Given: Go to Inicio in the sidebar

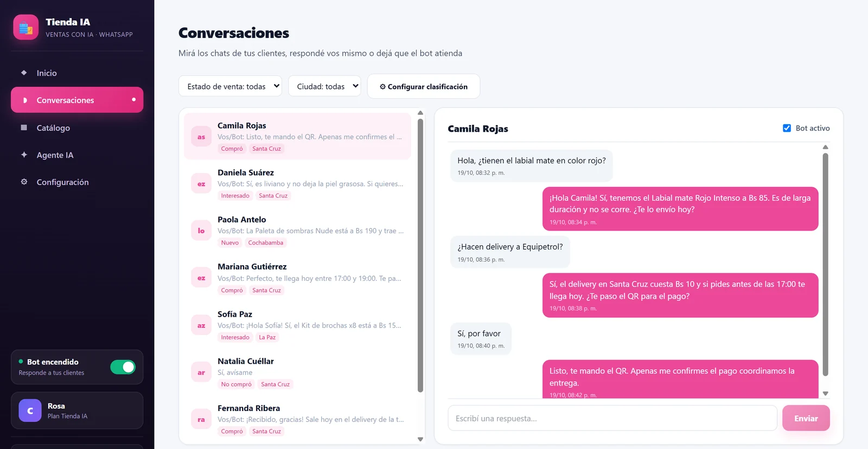Looking at the screenshot, I should coord(77,73).
